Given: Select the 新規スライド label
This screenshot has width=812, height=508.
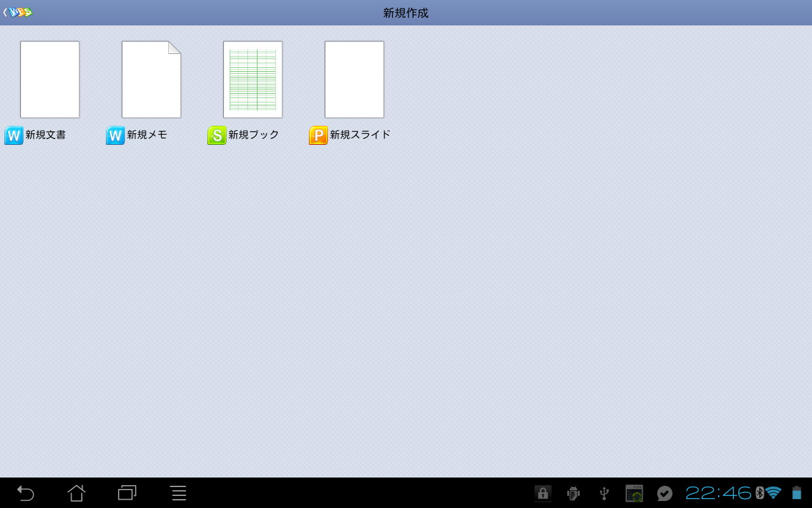Looking at the screenshot, I should (360, 135).
